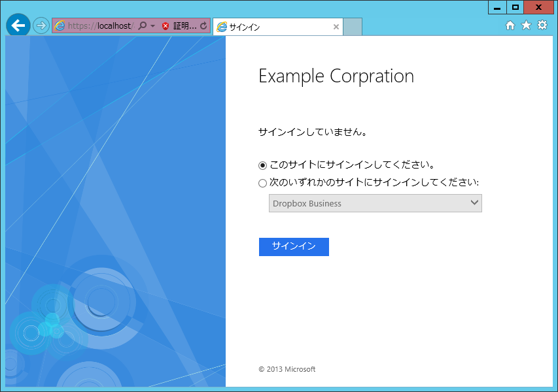Open Favorites star icon

(526, 25)
